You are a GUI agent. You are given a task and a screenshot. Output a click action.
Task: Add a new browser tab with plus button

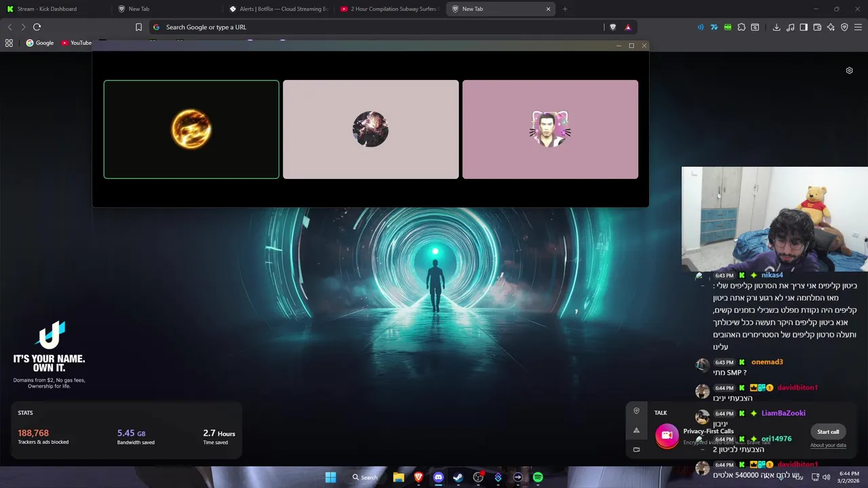pos(565,9)
